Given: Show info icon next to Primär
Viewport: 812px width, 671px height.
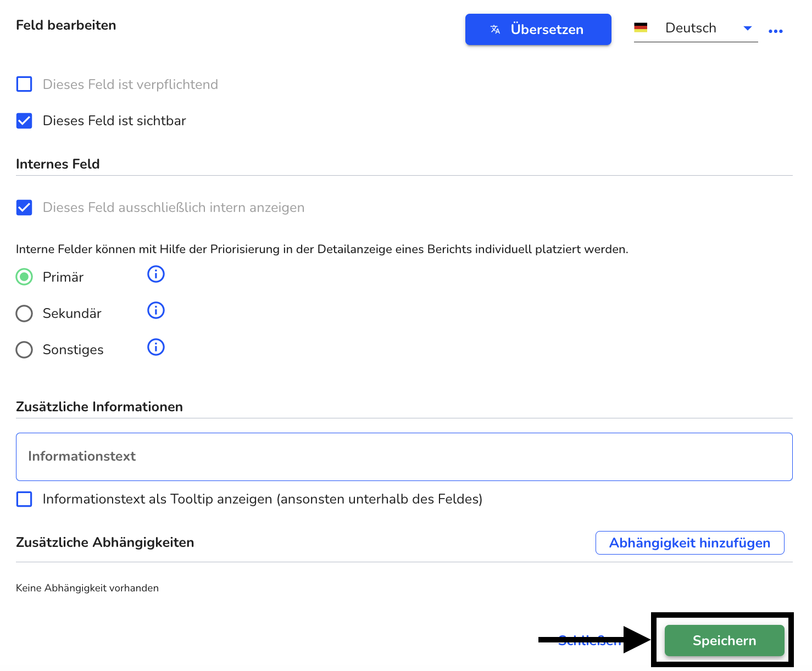Looking at the screenshot, I should click(x=156, y=274).
